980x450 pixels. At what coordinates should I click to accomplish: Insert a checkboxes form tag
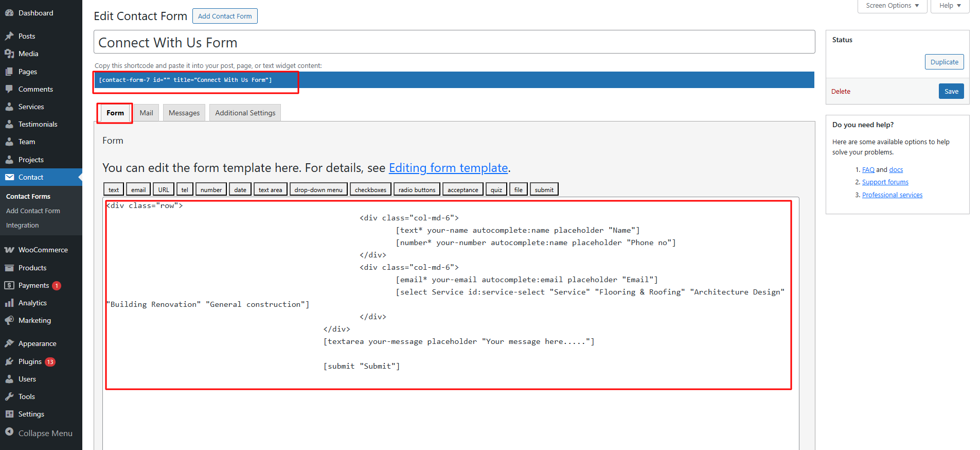tap(370, 189)
